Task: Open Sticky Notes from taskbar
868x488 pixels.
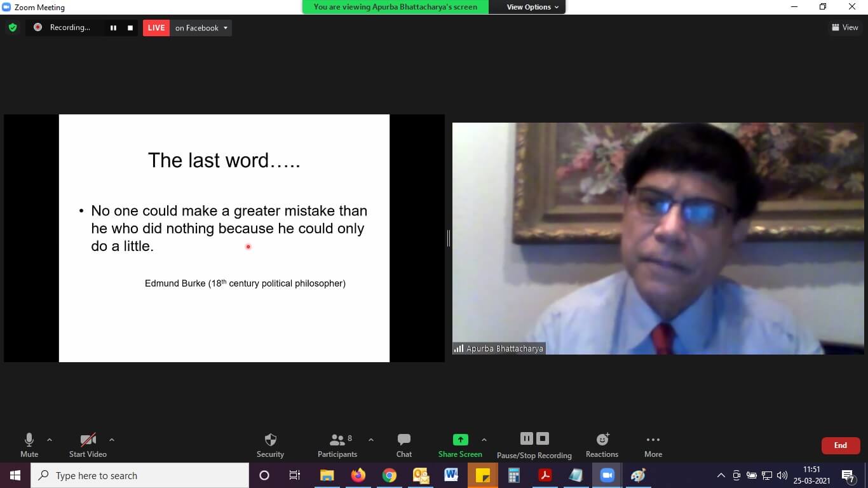Action: tap(482, 475)
